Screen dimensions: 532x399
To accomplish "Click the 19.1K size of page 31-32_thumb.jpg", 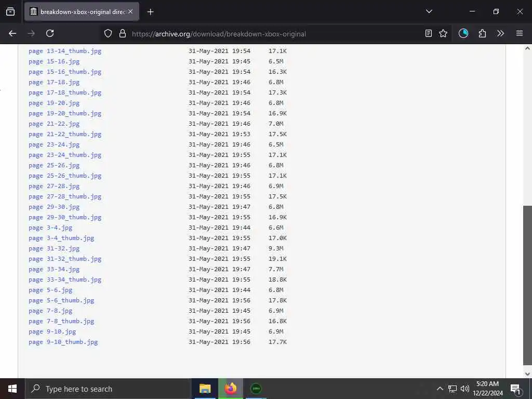I will [277, 259].
